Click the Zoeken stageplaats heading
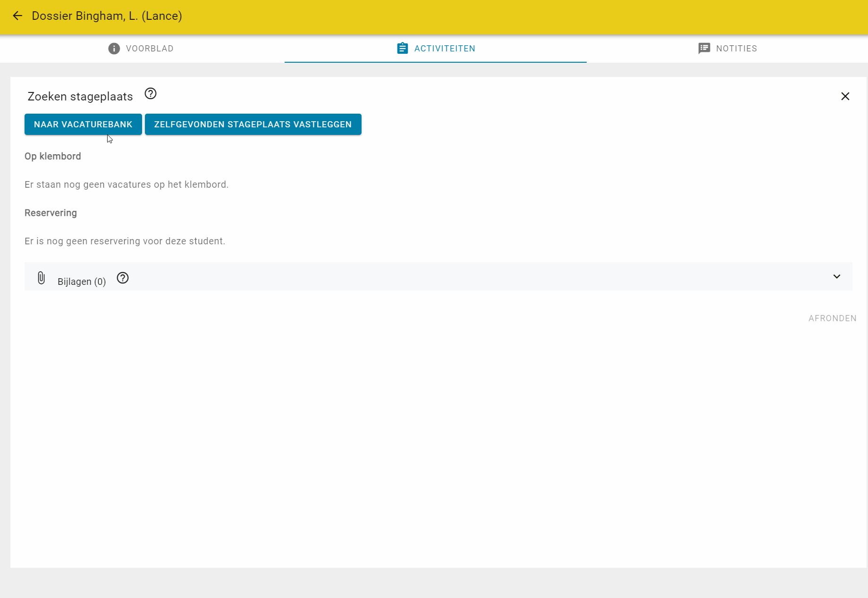The height and width of the screenshot is (598, 868). click(79, 96)
